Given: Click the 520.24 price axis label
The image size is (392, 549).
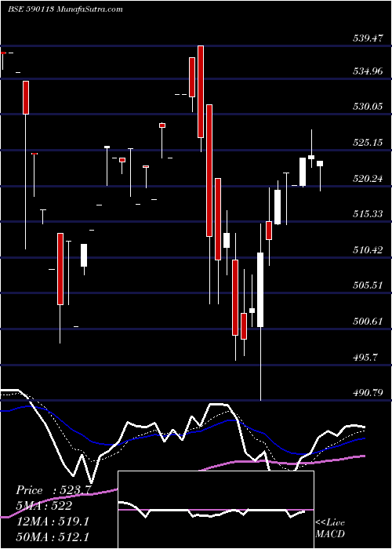Looking at the screenshot, I should pyautogui.click(x=367, y=179).
